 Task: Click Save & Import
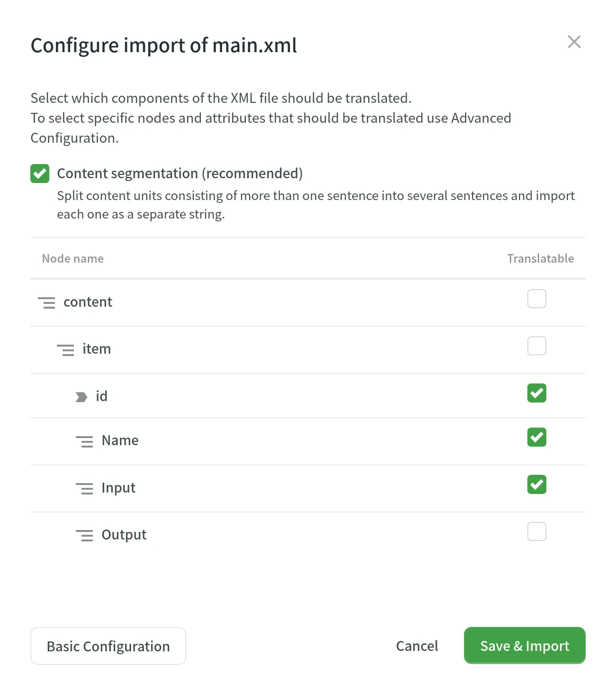pyautogui.click(x=524, y=646)
